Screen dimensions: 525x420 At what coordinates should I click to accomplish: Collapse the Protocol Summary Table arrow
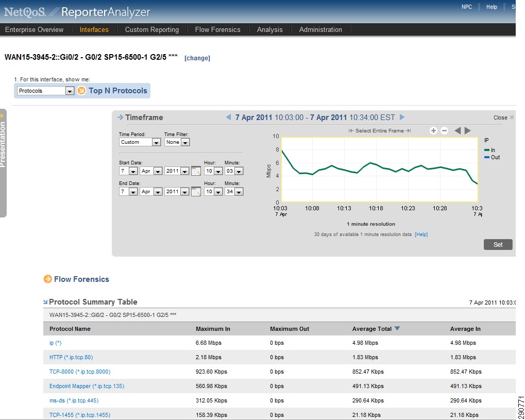click(x=45, y=302)
